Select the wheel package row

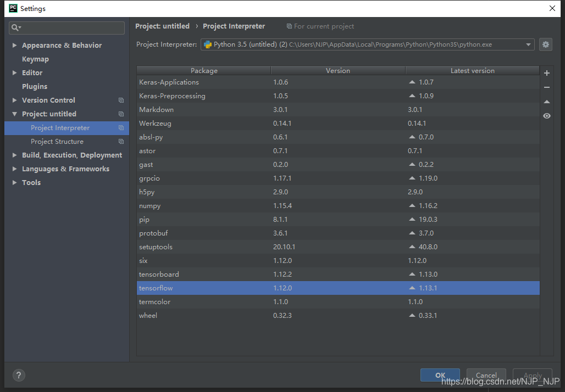tap(338, 315)
